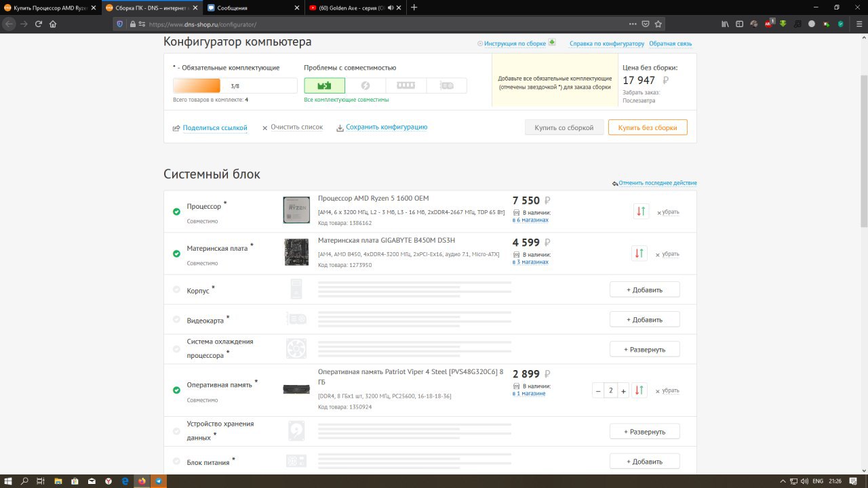Decrease RAM quantity with minus

pyautogui.click(x=598, y=391)
